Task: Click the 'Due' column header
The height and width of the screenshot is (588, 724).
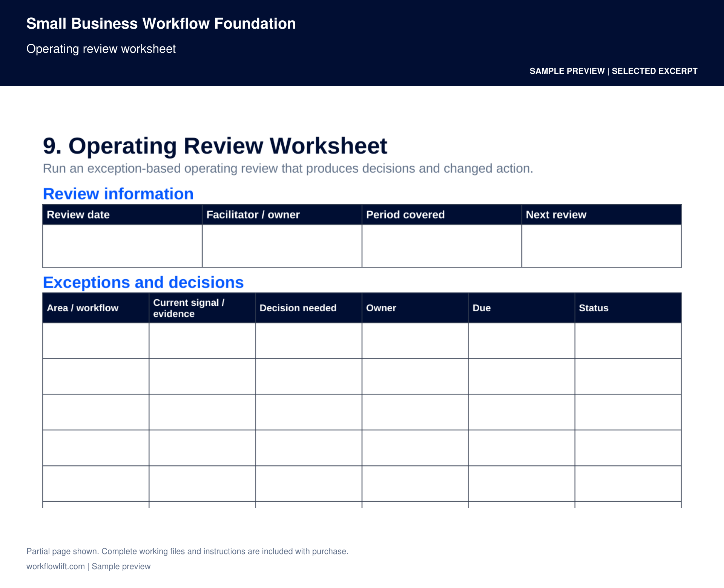Action: pyautogui.click(x=522, y=308)
